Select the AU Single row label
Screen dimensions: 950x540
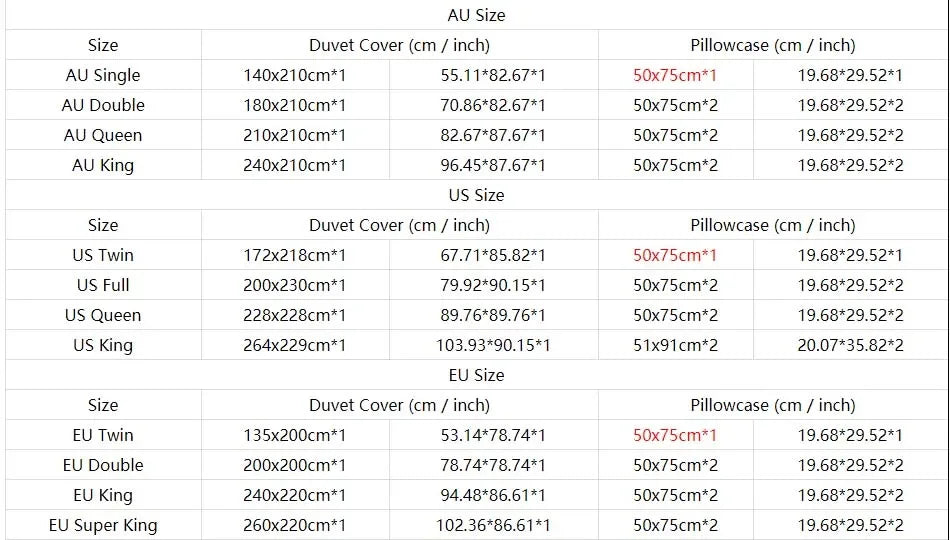(x=103, y=75)
